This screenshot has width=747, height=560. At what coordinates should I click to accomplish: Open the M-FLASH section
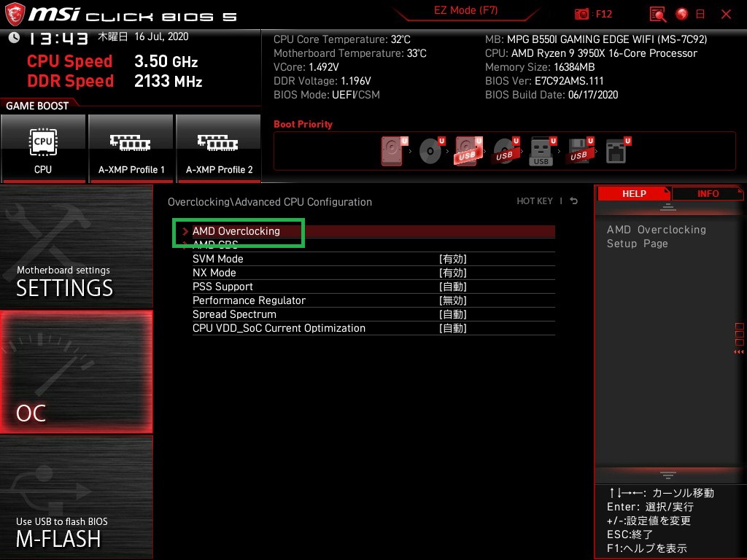[76, 497]
